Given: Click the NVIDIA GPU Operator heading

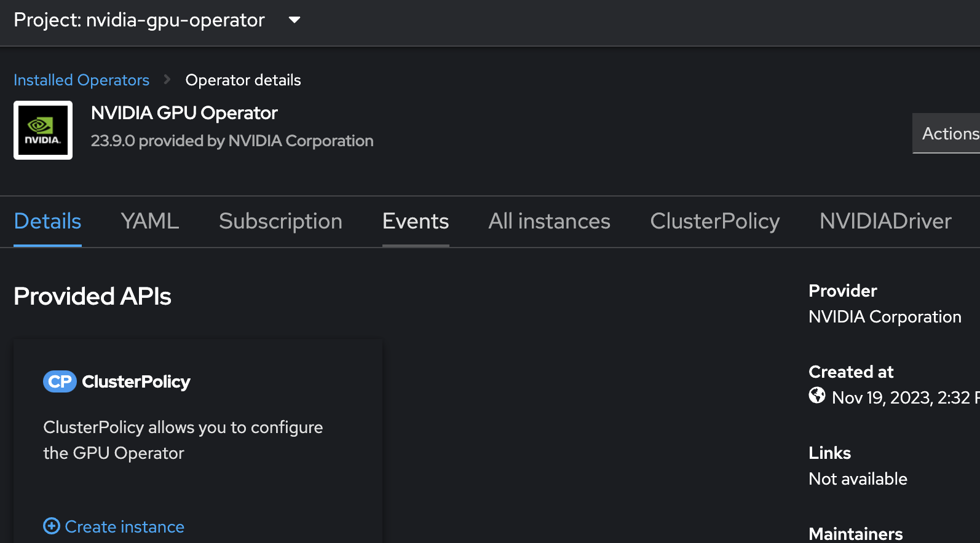Looking at the screenshot, I should tap(184, 113).
